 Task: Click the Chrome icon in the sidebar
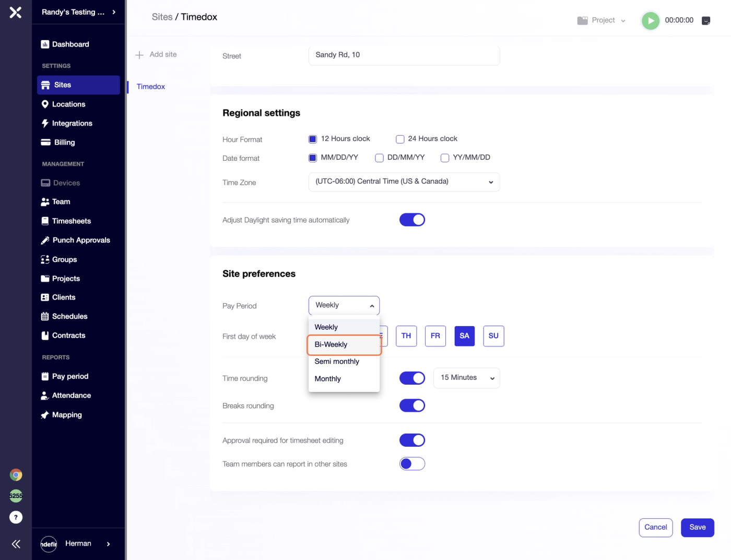pos(16,475)
